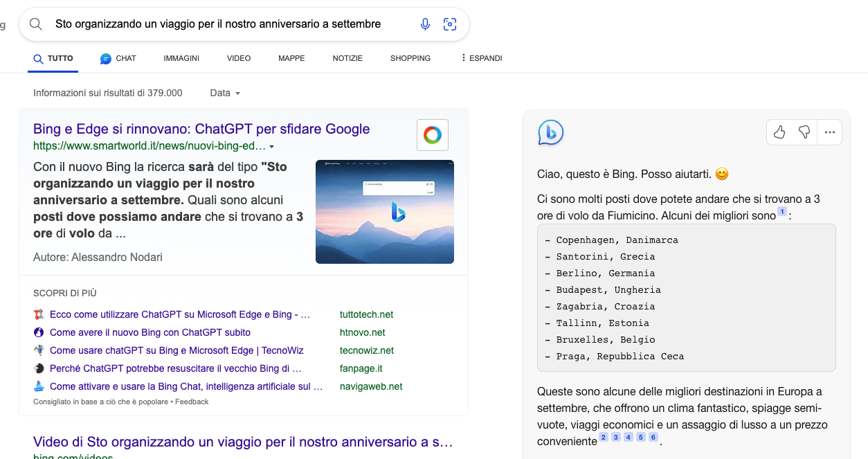The width and height of the screenshot is (868, 459).
Task: Click 'Budapest, Ungheria' in the list
Action: 608,290
